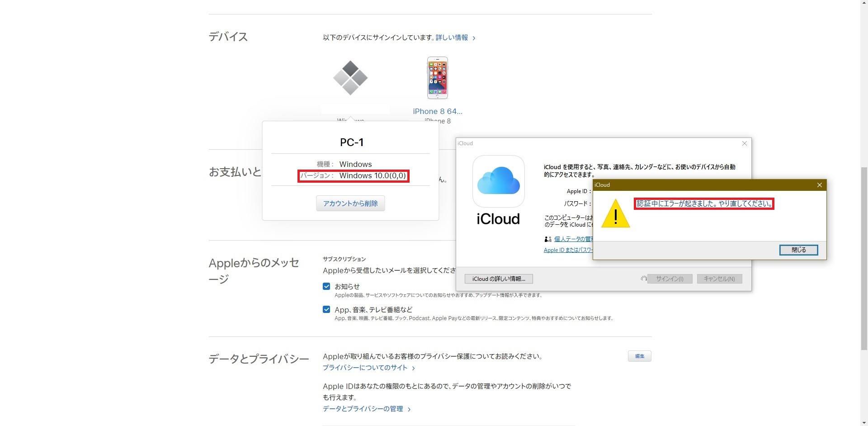Open the プライバシーについてのサイト link
This screenshot has height=426, width=868.
(368, 368)
